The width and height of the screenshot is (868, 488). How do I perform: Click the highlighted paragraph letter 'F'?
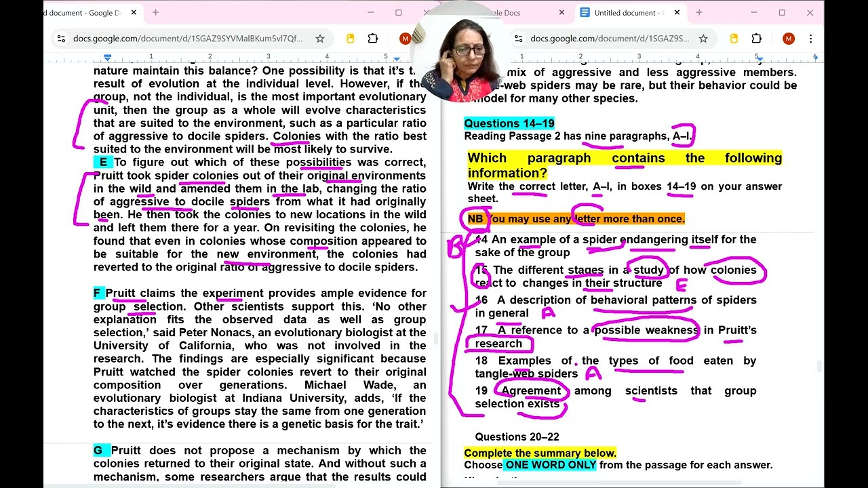pyautogui.click(x=98, y=293)
